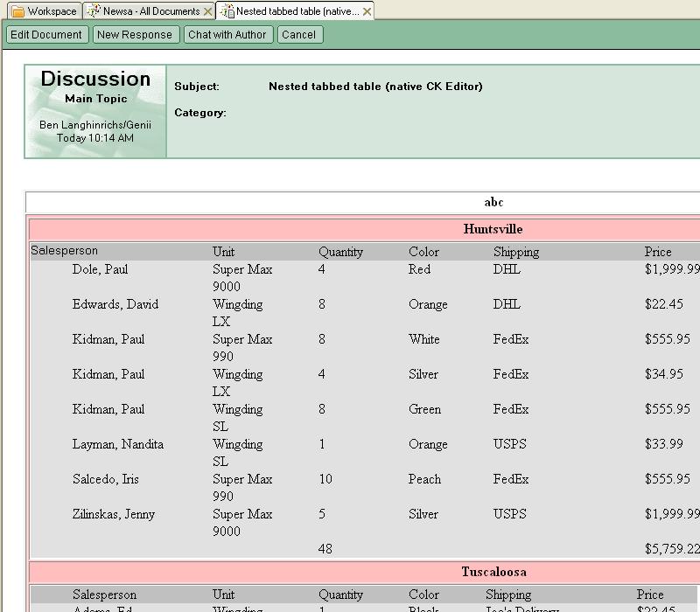This screenshot has height=612, width=700.
Task: Click the Discussion Main Topic banner image
Action: pyautogui.click(x=95, y=111)
